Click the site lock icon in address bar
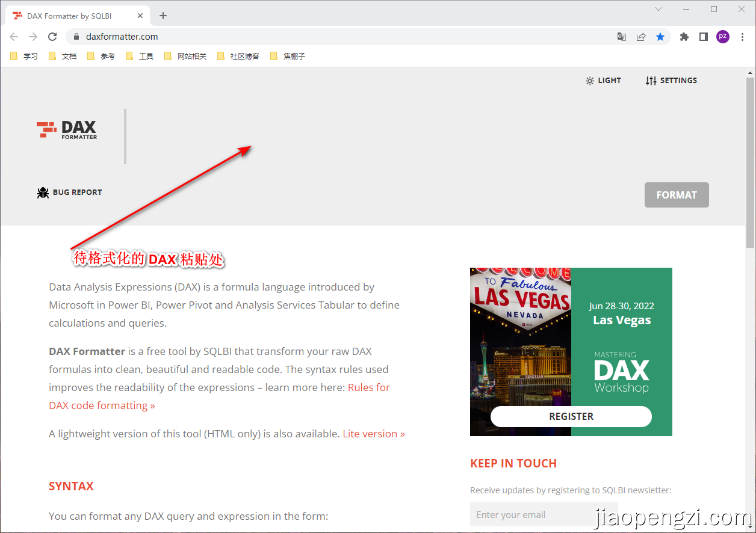The height and width of the screenshot is (533, 756). click(76, 37)
